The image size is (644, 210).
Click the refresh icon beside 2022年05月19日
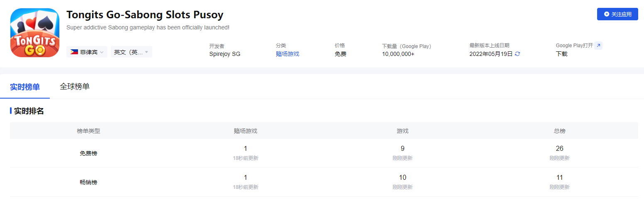tap(517, 54)
